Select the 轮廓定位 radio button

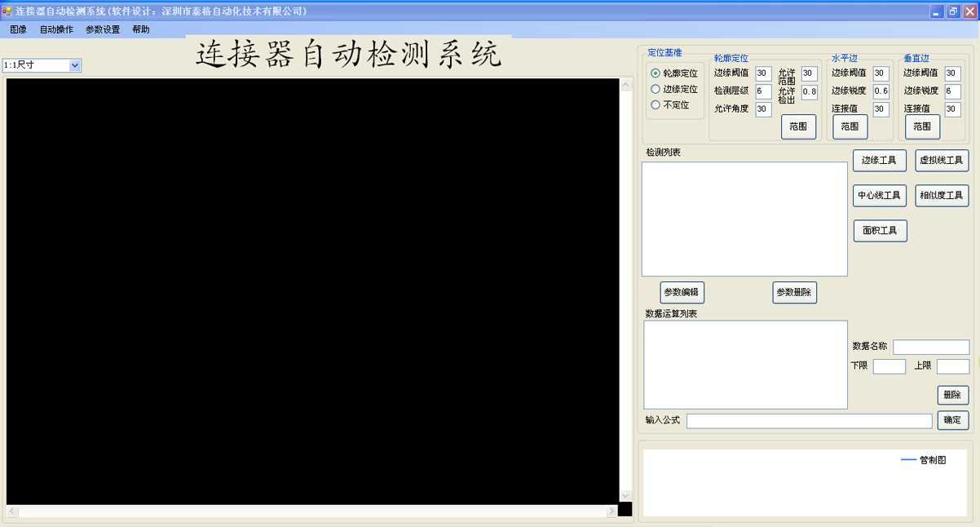[656, 73]
